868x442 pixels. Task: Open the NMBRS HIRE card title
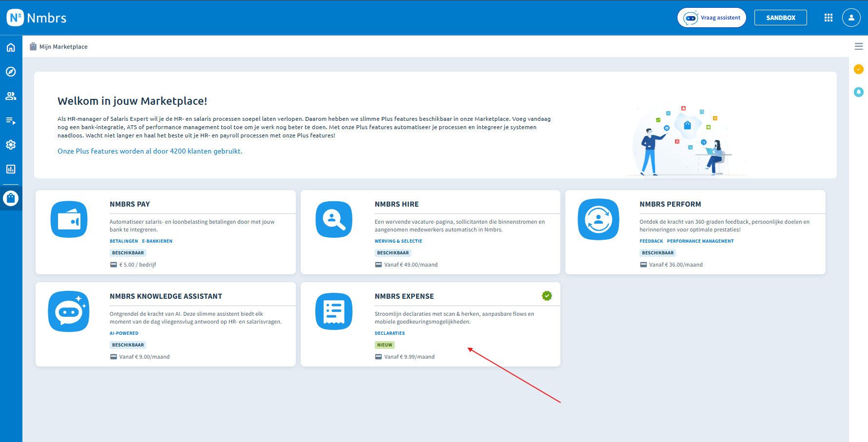point(397,204)
